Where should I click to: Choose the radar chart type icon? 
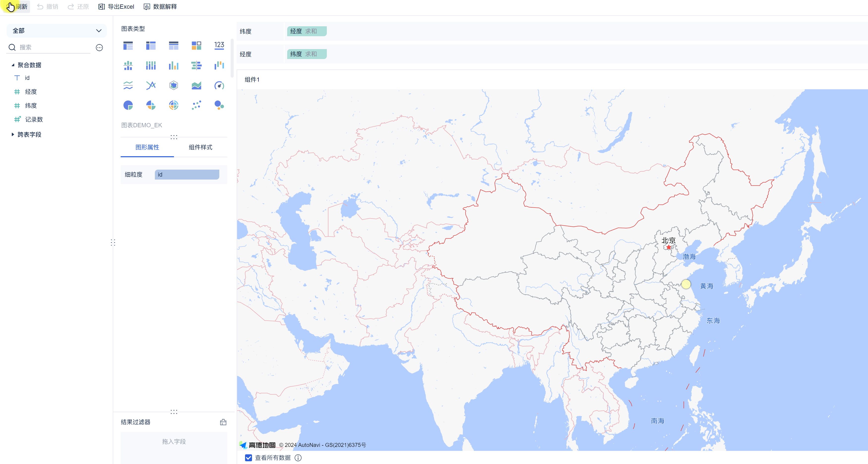173,85
